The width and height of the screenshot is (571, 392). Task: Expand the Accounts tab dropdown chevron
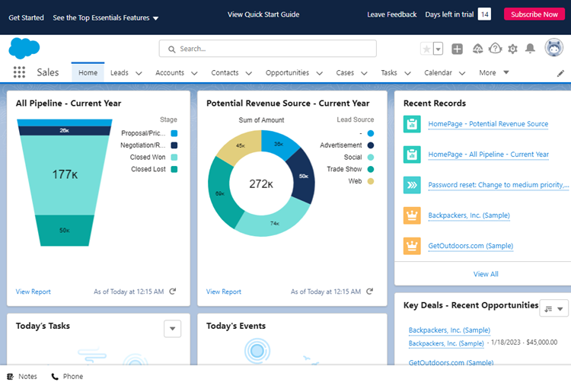pos(194,73)
